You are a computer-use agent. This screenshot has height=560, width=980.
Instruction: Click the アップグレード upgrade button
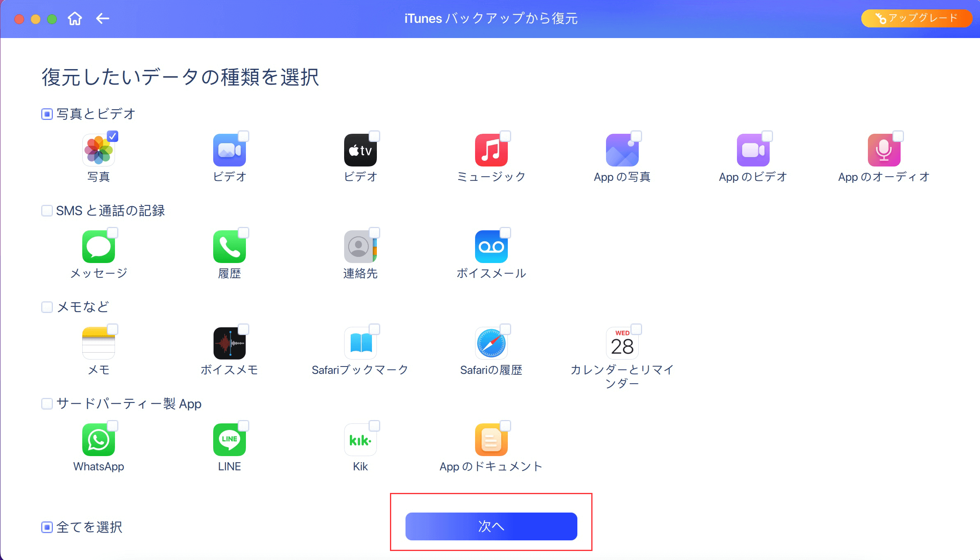(917, 18)
